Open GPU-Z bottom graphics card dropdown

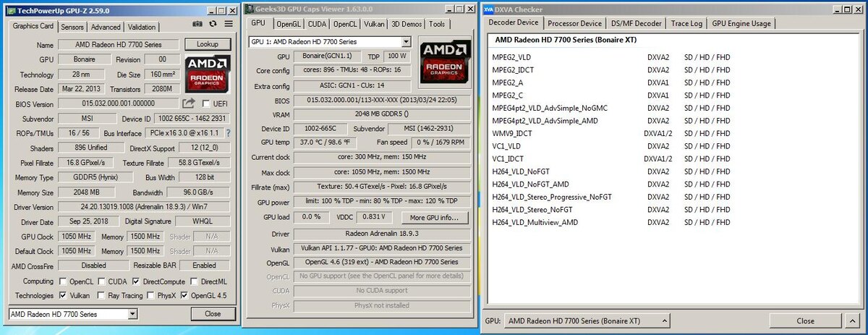click(x=132, y=314)
